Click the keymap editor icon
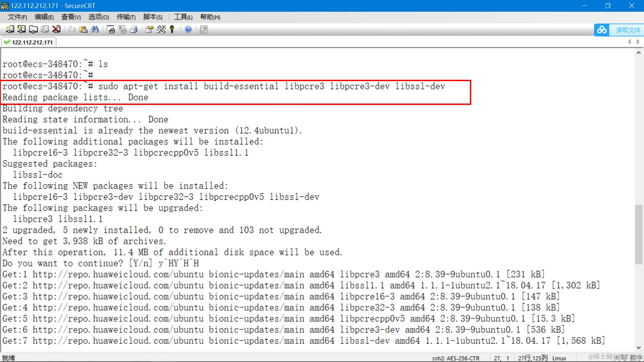This screenshot has height=362, width=644. pyautogui.click(x=161, y=29)
